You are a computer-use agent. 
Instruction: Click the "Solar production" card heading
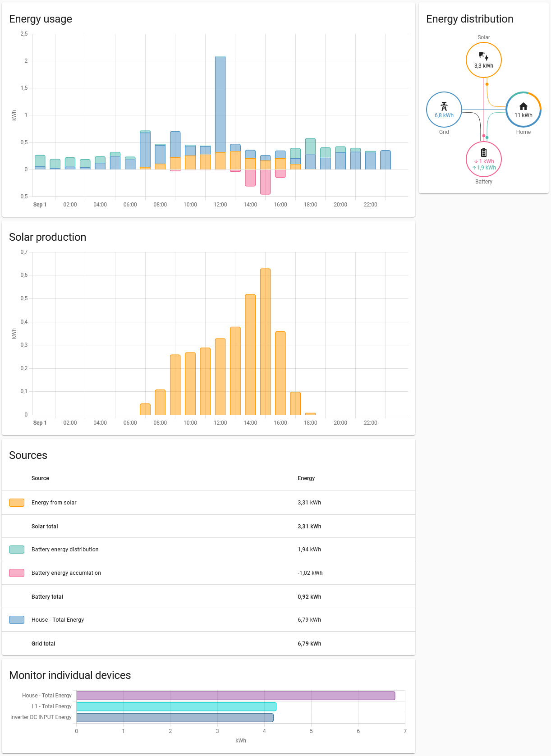48,237
